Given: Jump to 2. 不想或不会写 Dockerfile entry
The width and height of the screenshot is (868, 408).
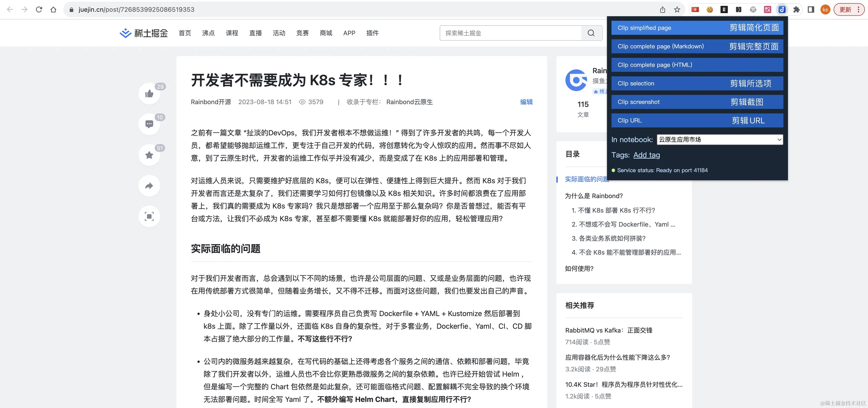Looking at the screenshot, I should (623, 225).
